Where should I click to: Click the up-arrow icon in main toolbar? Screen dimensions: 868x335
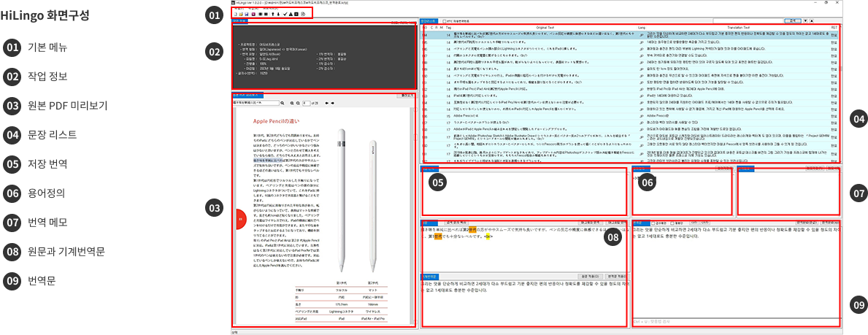click(273, 14)
